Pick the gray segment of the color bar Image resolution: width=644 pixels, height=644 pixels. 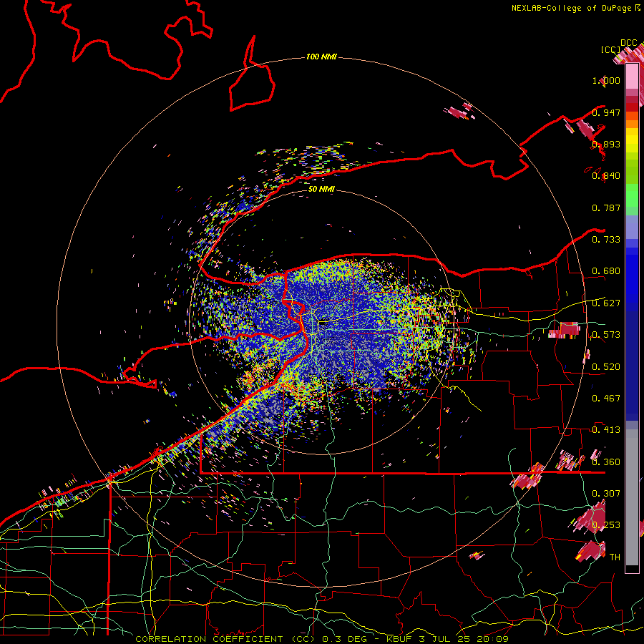point(632,497)
